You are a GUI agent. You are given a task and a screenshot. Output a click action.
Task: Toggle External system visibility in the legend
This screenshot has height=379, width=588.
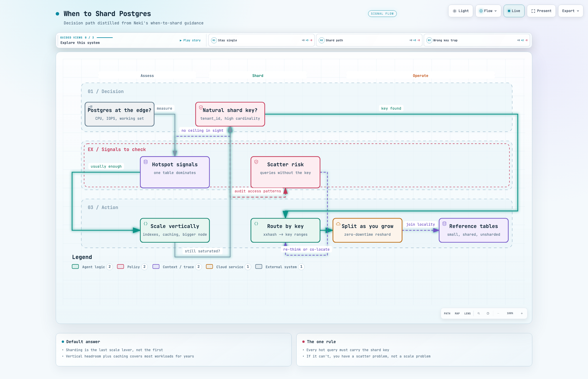point(280,267)
